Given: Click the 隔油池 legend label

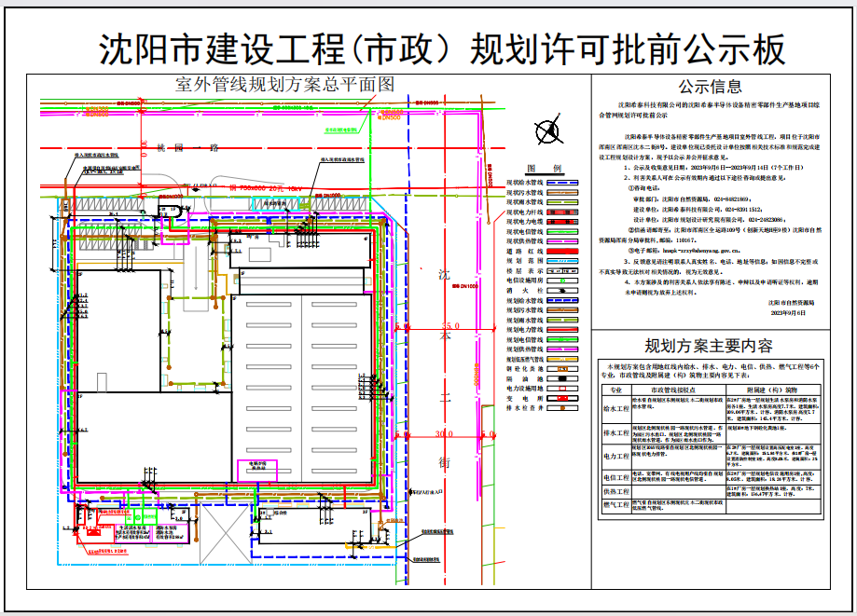Looking at the screenshot, I should pos(525,378).
